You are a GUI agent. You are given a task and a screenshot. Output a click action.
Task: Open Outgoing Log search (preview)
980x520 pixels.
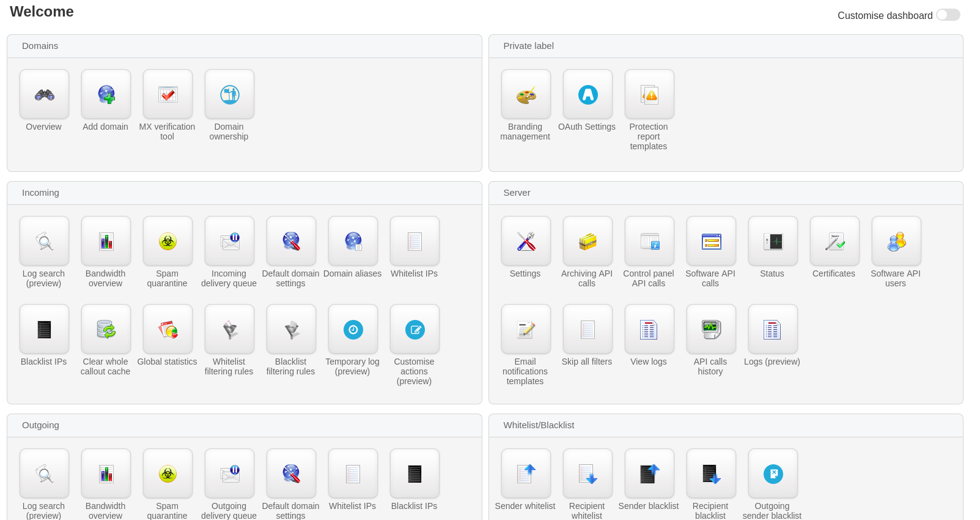[44, 474]
